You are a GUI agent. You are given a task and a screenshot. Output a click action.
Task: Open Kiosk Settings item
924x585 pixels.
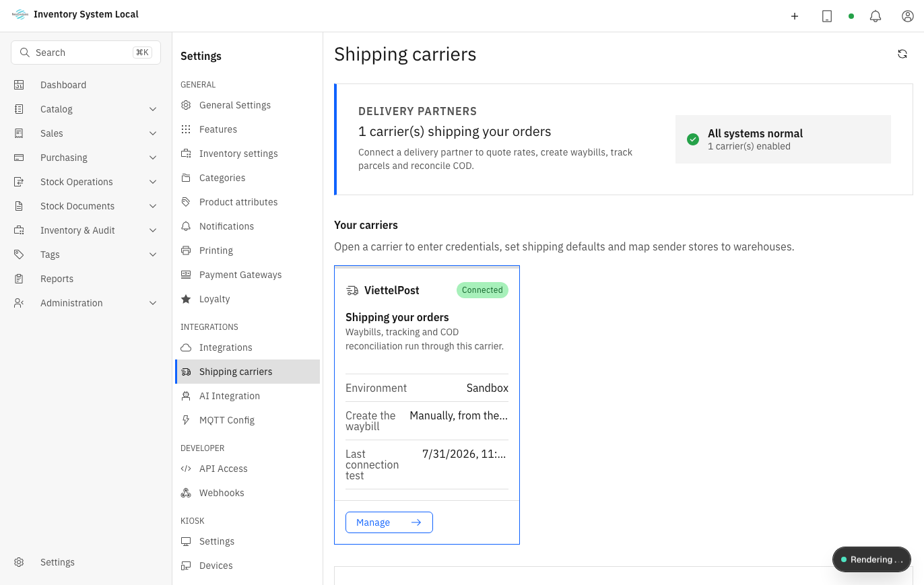(x=247, y=541)
